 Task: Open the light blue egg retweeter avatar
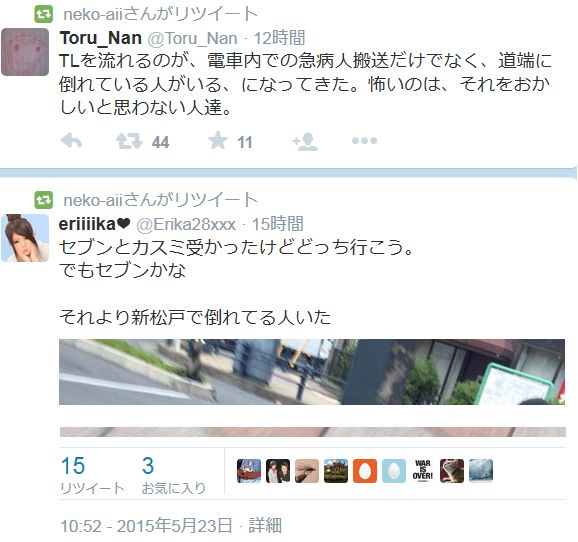click(x=394, y=471)
